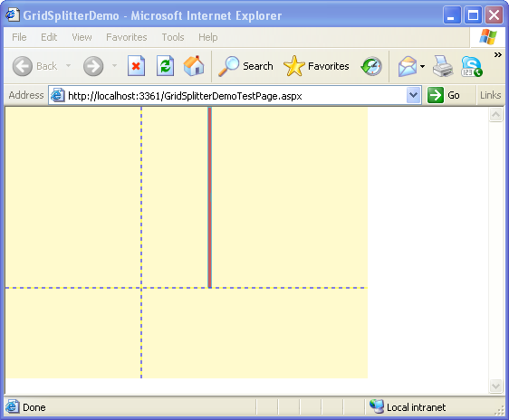The width and height of the screenshot is (509, 420).
Task: Maximize the Internet Explorer window
Action: [x=473, y=14]
